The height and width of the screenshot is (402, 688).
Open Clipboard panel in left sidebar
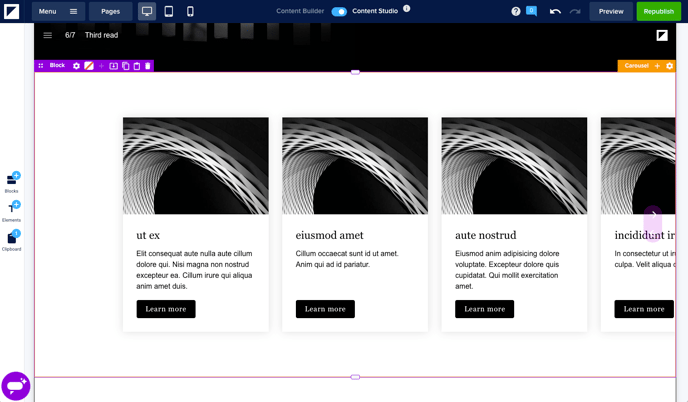pos(11,239)
